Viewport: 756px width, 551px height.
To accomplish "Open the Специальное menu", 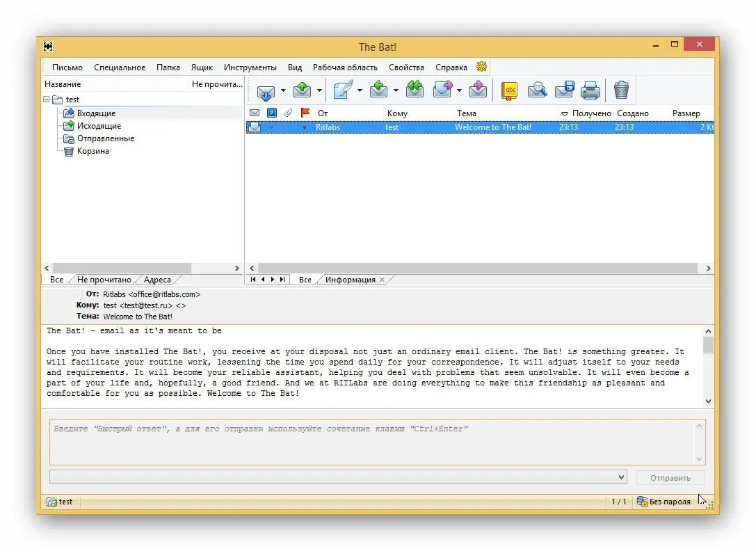I will (120, 67).
